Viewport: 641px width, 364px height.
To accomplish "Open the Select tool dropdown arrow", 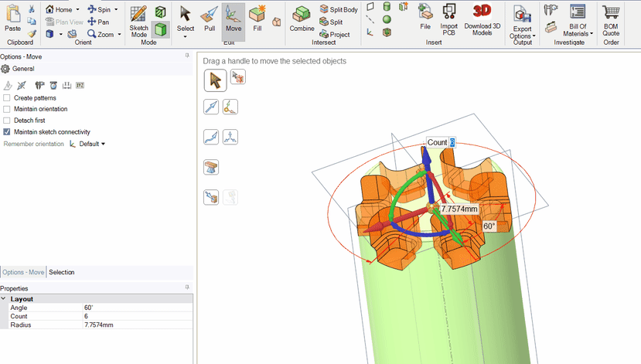I will pyautogui.click(x=186, y=37).
